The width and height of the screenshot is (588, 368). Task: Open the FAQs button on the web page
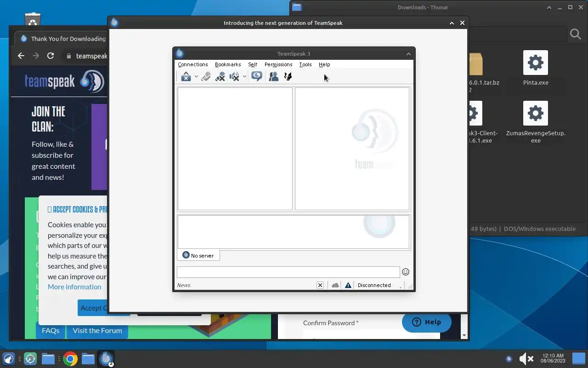click(51, 330)
